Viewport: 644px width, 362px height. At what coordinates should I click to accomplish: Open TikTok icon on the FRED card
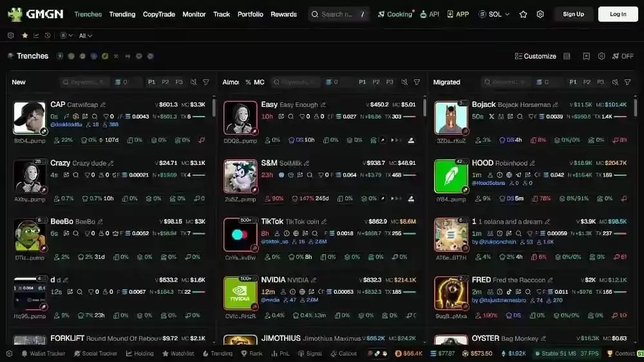click(509, 292)
